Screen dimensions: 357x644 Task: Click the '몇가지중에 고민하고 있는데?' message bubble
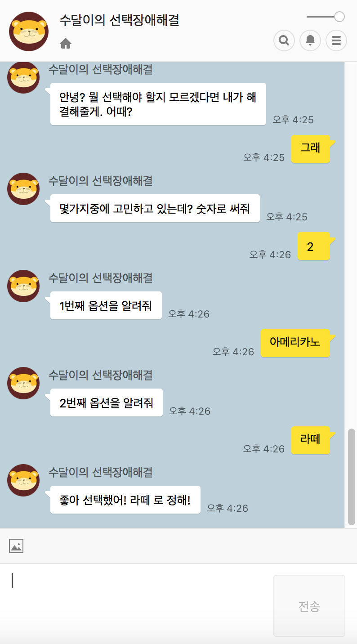[155, 208]
